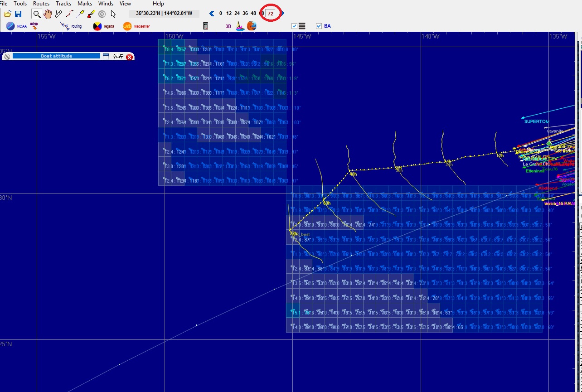Open the webserver tool

click(x=136, y=26)
